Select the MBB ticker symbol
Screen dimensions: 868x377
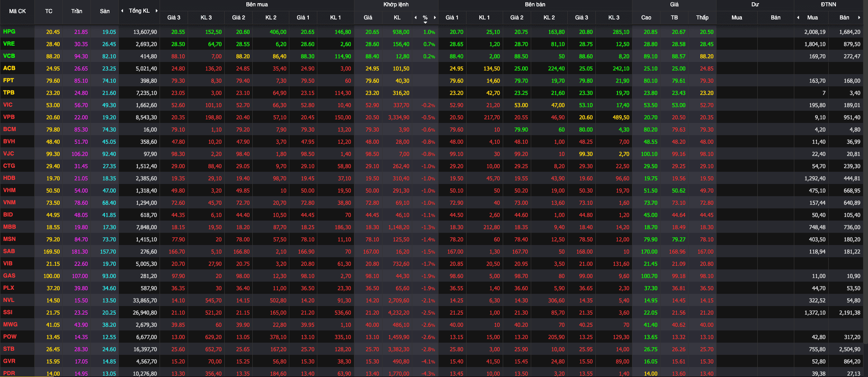point(9,227)
